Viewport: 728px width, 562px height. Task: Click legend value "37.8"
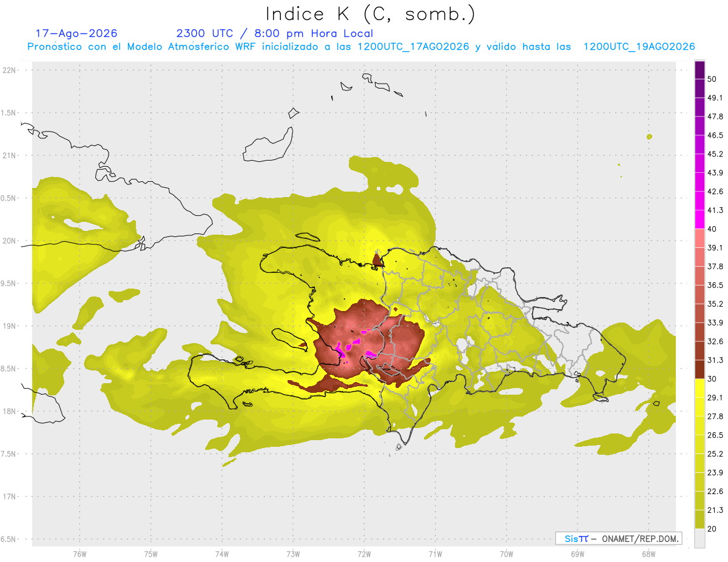coord(715,266)
